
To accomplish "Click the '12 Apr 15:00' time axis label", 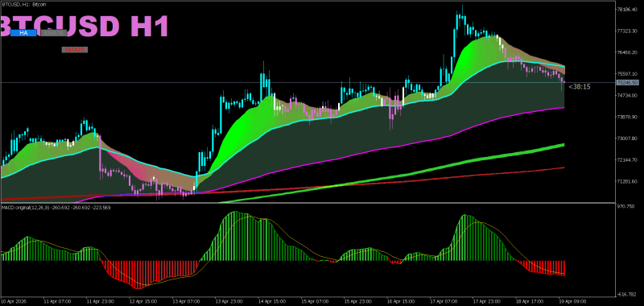I will point(142,301).
